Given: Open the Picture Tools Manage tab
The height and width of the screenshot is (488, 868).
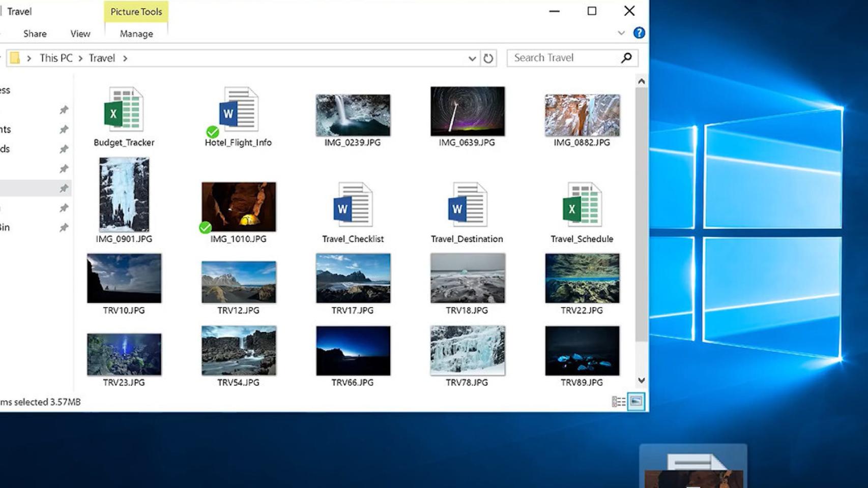Looking at the screenshot, I should 135,34.
